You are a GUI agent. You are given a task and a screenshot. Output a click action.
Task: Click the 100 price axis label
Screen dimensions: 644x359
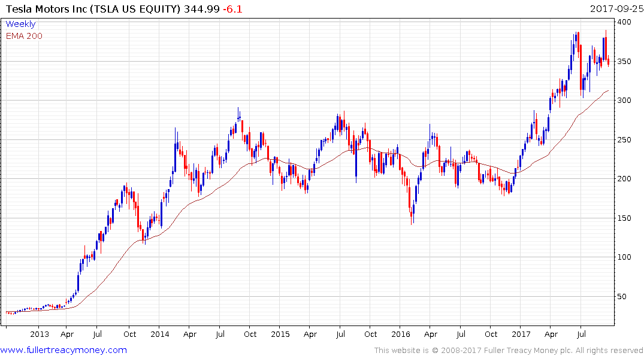point(624,257)
